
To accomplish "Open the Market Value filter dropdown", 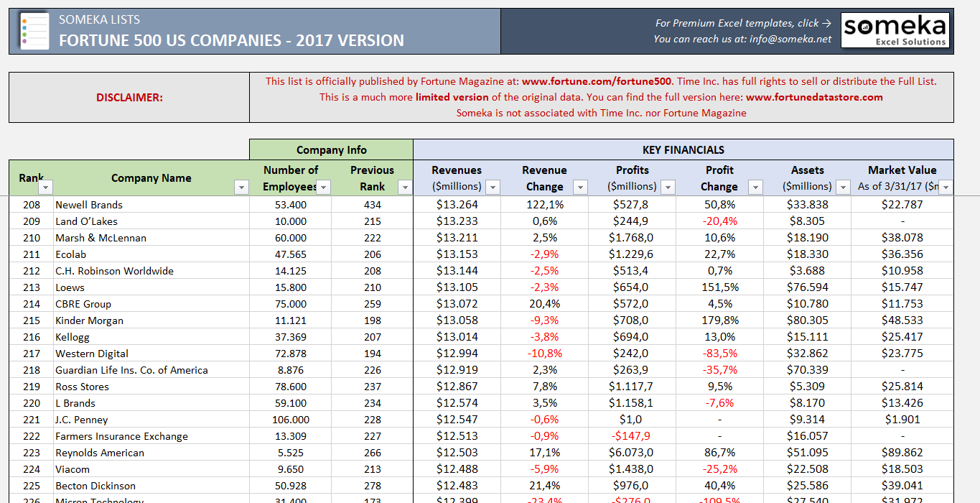I will [x=946, y=187].
